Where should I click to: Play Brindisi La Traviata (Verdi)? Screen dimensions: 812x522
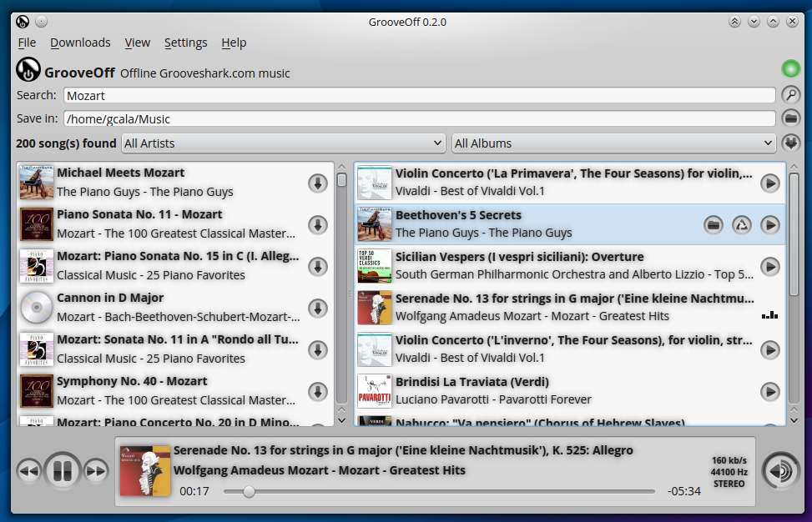[x=770, y=392]
